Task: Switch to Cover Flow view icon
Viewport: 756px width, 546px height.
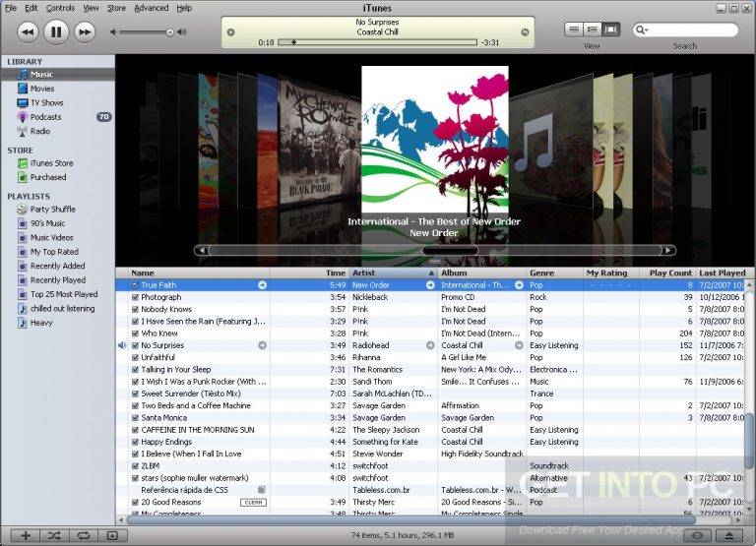Action: coord(610,30)
